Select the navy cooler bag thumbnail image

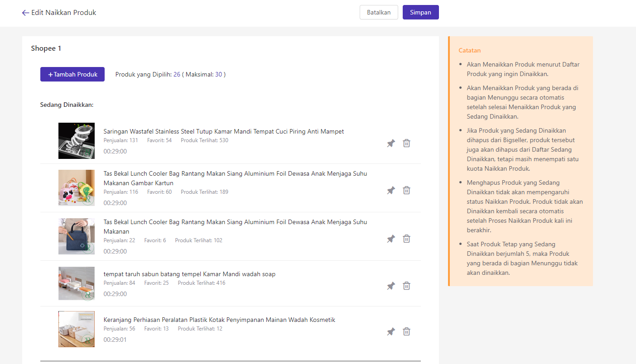tap(77, 236)
